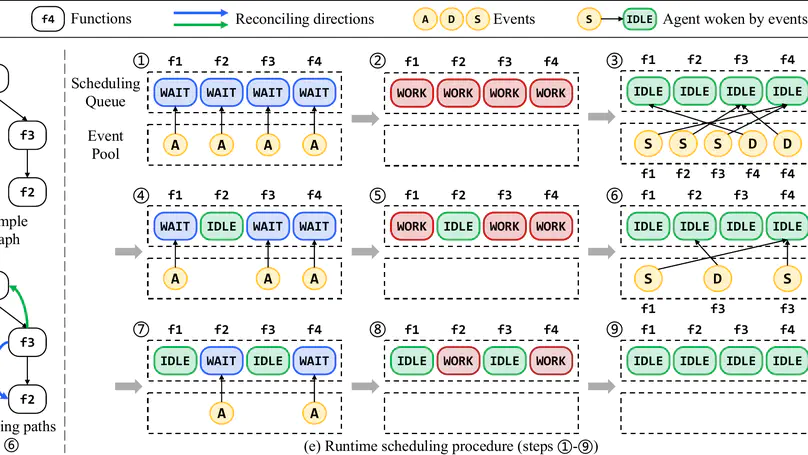Click step 4's WAIT box under f1

tap(175, 226)
